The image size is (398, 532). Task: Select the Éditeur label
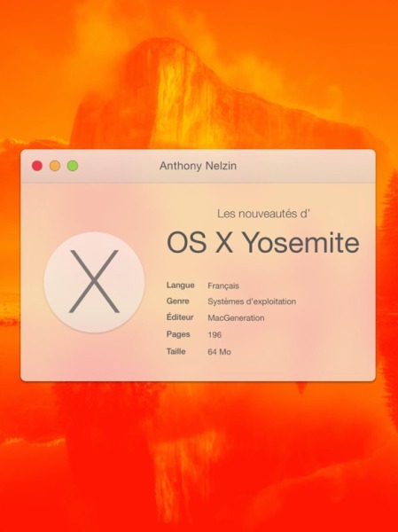pyautogui.click(x=180, y=317)
